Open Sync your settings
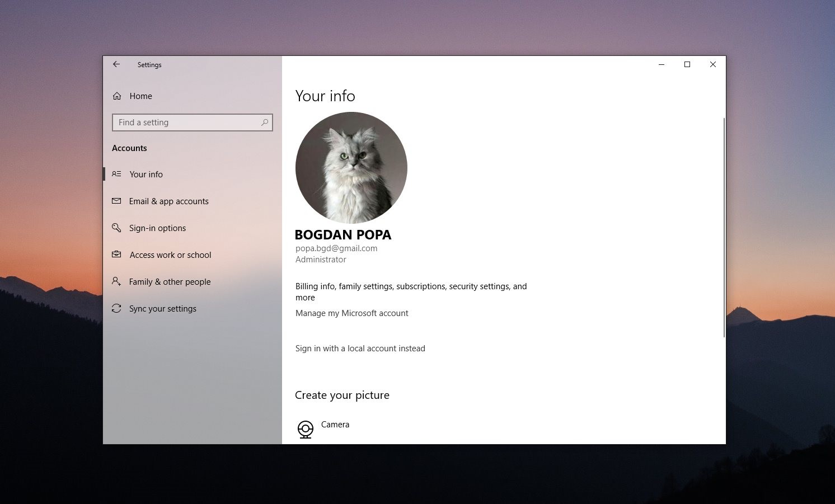 [193, 308]
